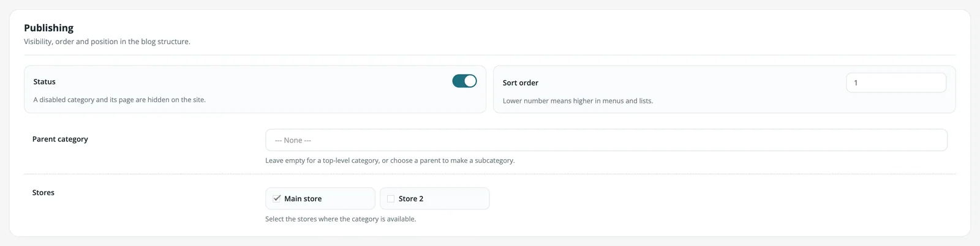The height and width of the screenshot is (246, 980).
Task: Click the disabled category hint under Status
Action: pyautogui.click(x=119, y=100)
